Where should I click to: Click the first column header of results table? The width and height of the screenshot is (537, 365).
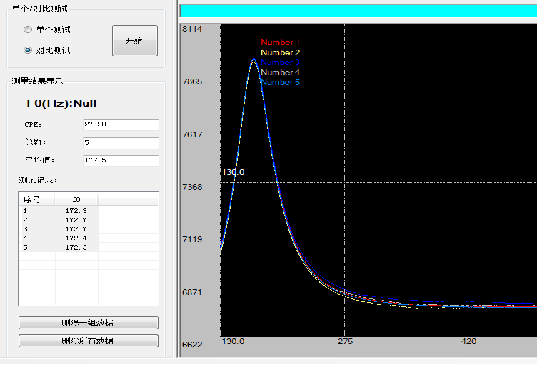coord(37,199)
